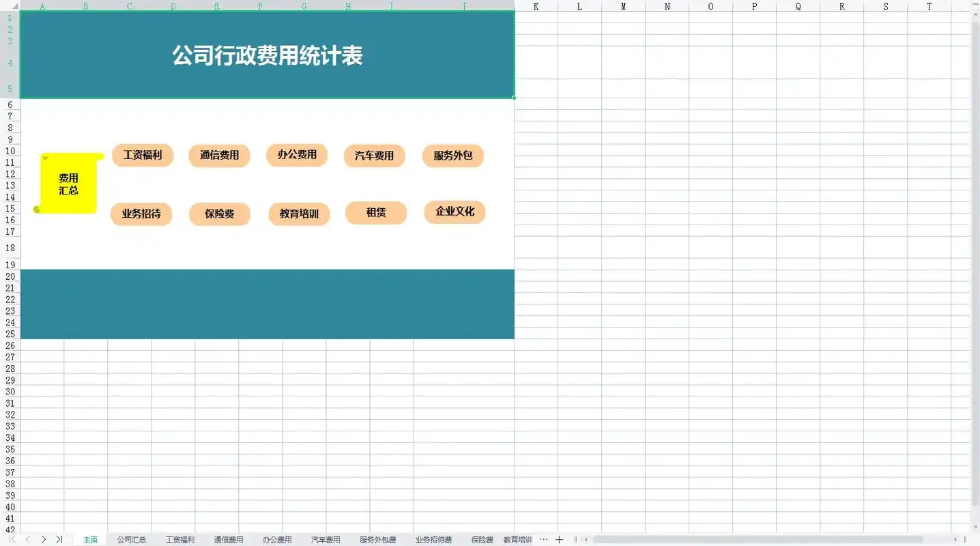The image size is (980, 546).
Task: Switch to the 主页 sheet tab
Action: pyautogui.click(x=90, y=539)
